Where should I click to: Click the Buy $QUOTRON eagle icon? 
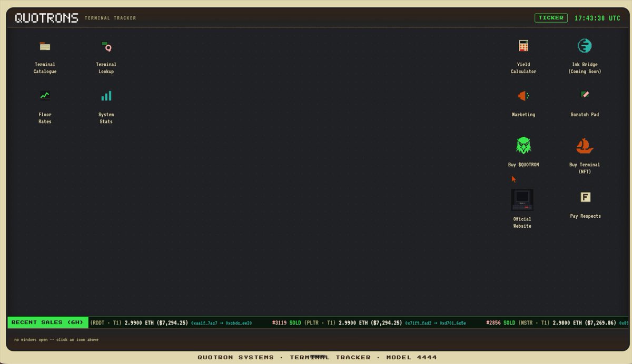[524, 145]
